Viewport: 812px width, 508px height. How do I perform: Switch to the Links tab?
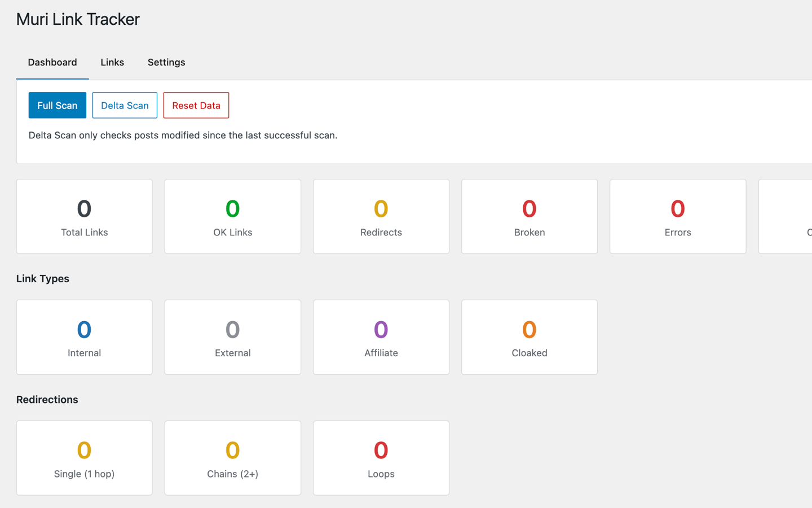click(x=112, y=62)
